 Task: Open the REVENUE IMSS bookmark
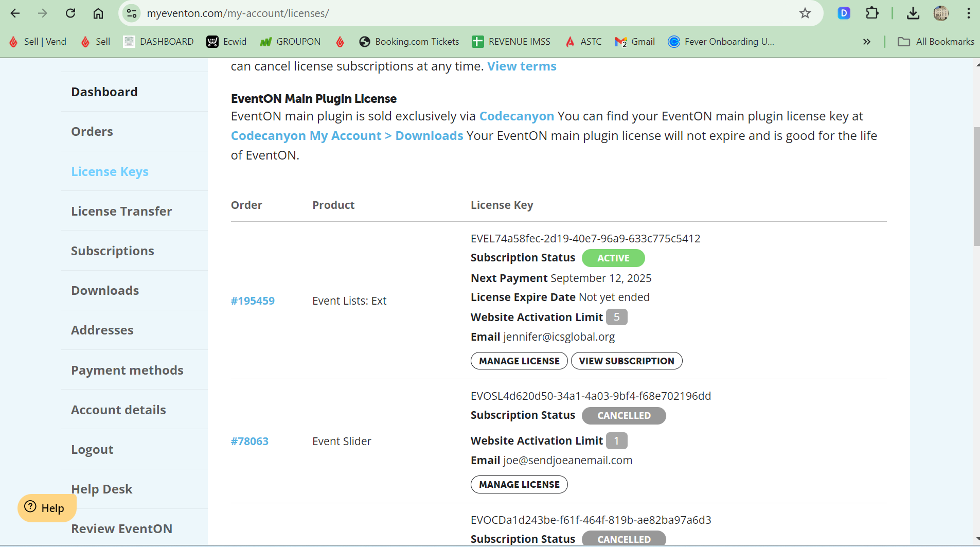(511, 42)
